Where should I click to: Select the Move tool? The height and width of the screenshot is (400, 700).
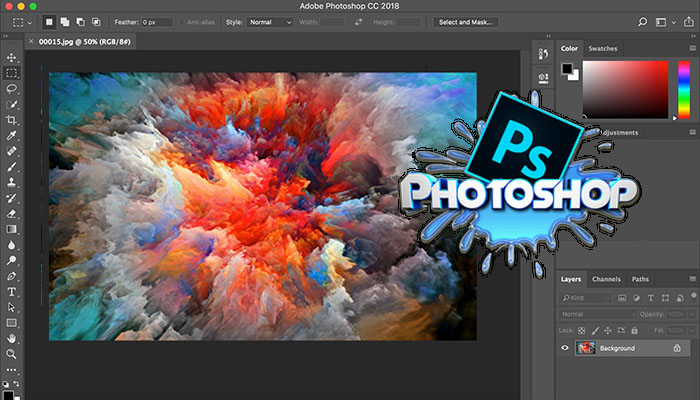coord(12,58)
